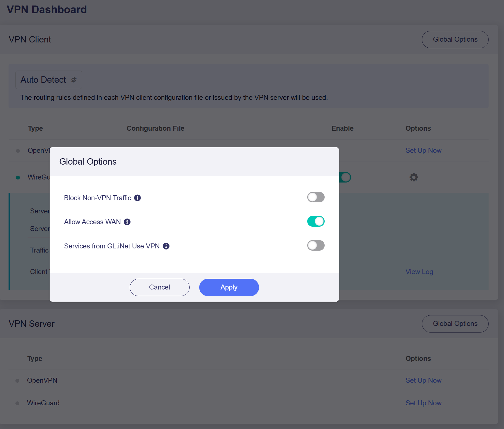This screenshot has width=504, height=429.
Task: Open VPN Server Global Options button
Action: [455, 324]
